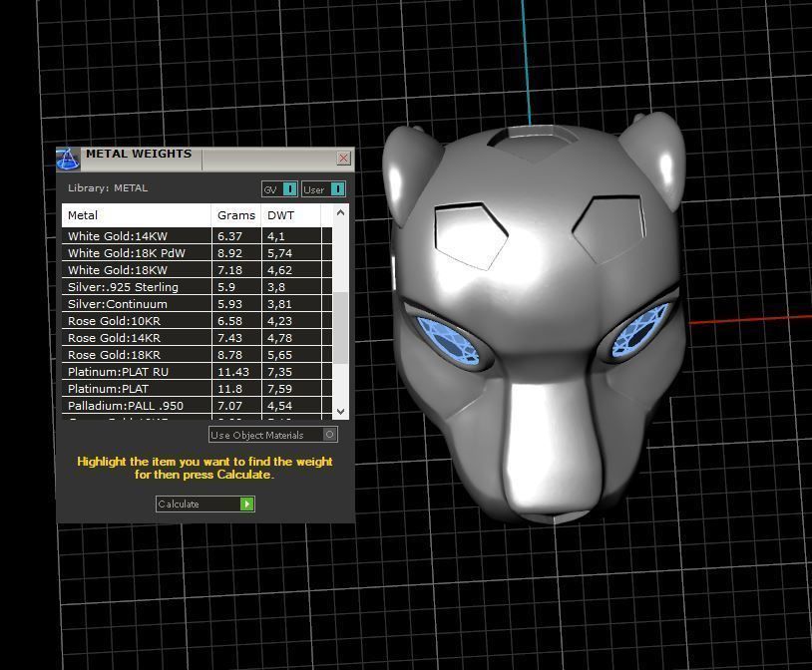This screenshot has height=670, width=812.
Task: Enable Use Object Materials option
Action: point(273,435)
